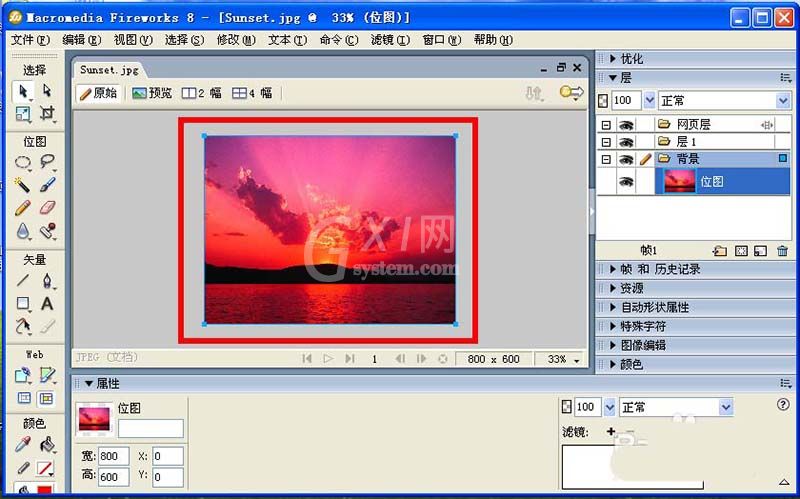
Task: Select the Line tool
Action: [x=23, y=280]
